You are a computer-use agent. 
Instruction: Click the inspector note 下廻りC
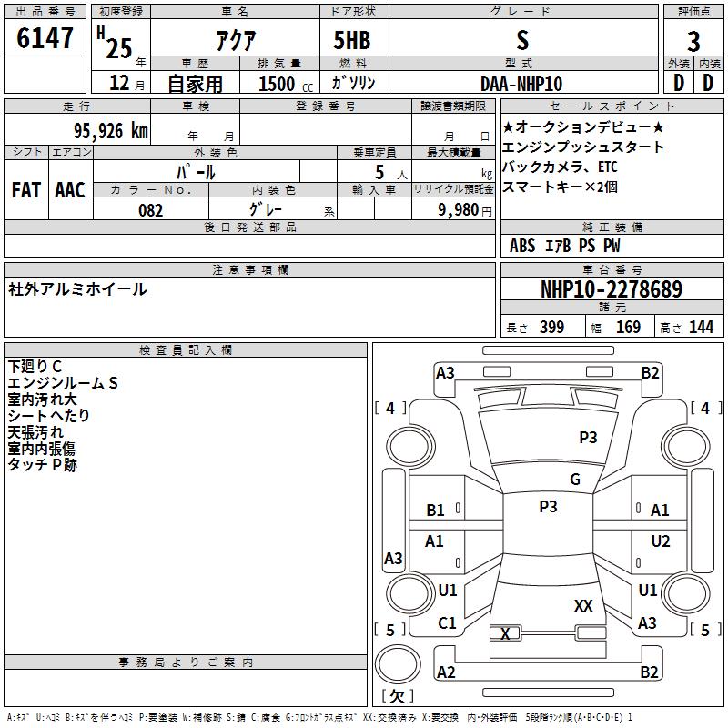coord(35,367)
